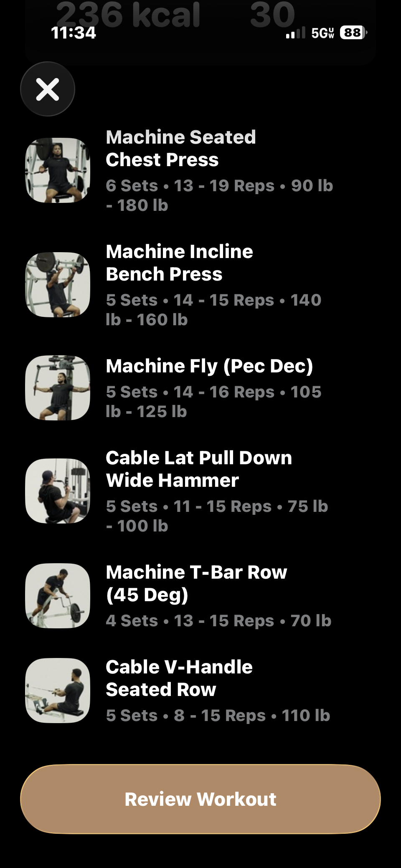Tap the battery indicator in status bar
Image resolution: width=401 pixels, height=868 pixels.
coord(353,33)
